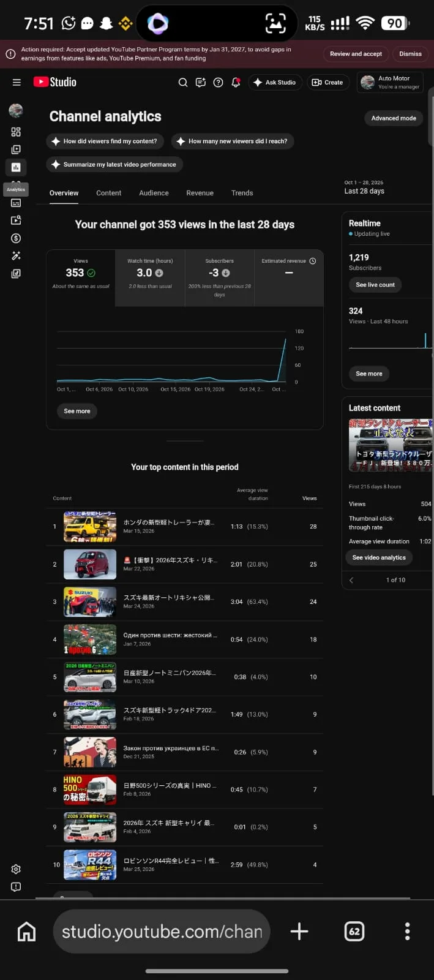434x980 pixels.
Task: Open the Auto Motor account switcher
Action: [390, 82]
